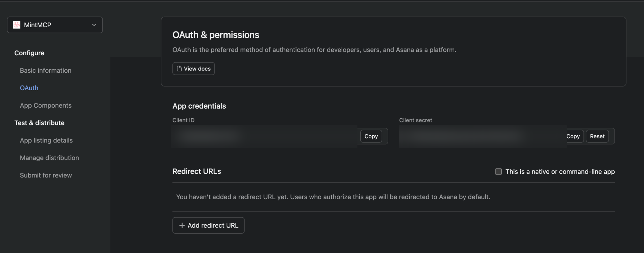This screenshot has height=253, width=644.
Task: Select the OAuth sidebar item
Action: [29, 88]
